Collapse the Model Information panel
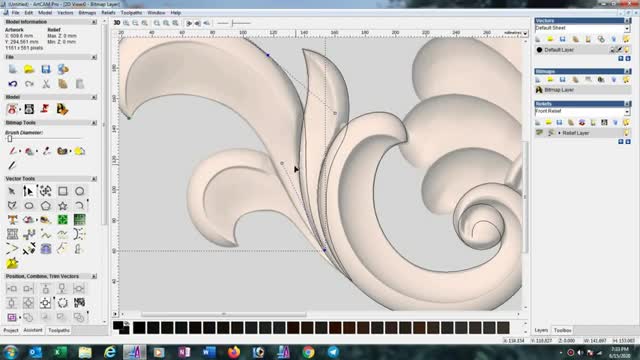 pyautogui.click(x=94, y=22)
